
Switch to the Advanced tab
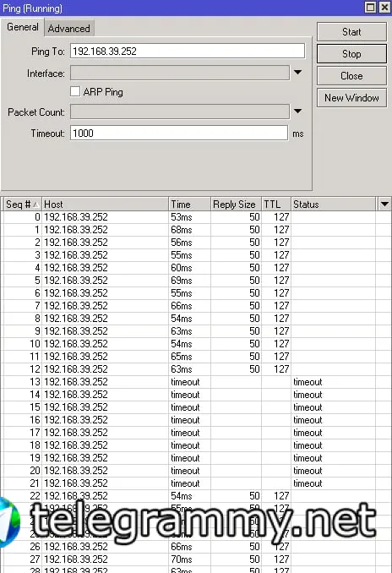69,29
